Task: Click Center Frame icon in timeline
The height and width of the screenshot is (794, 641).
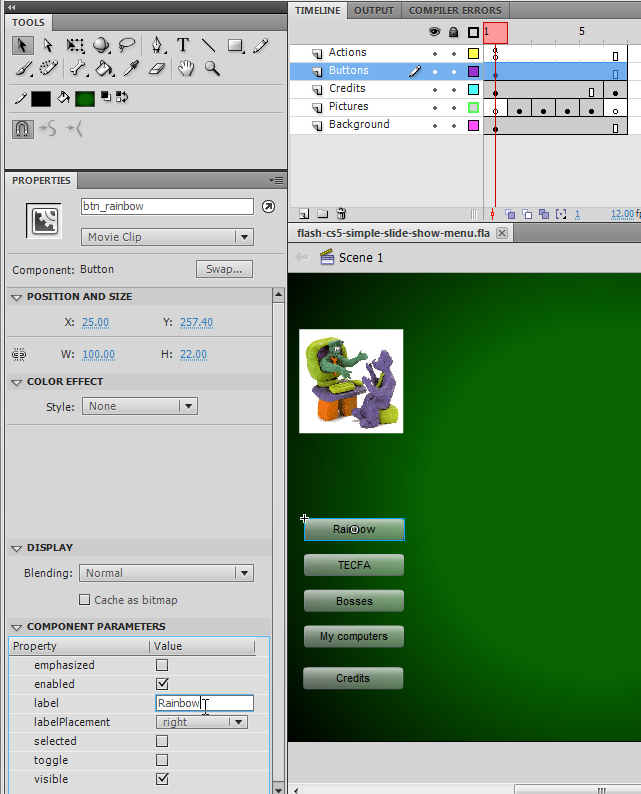Action: (x=492, y=214)
